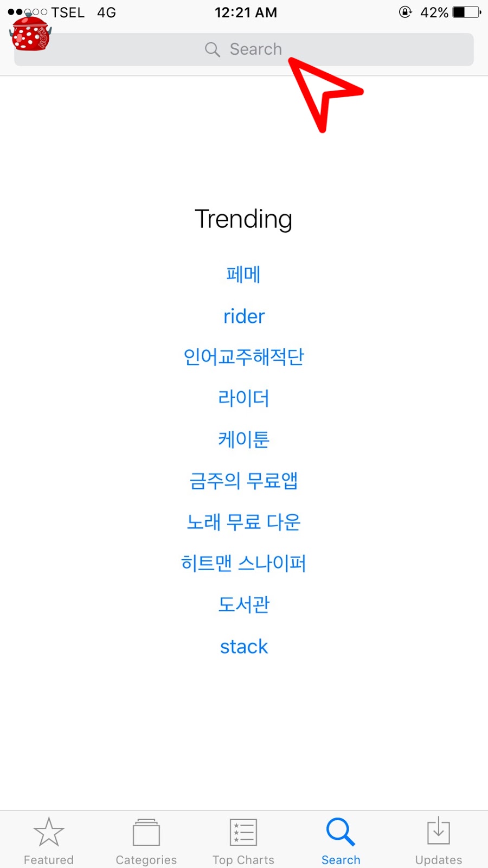
Task: Tap the Updates download icon
Action: (438, 832)
